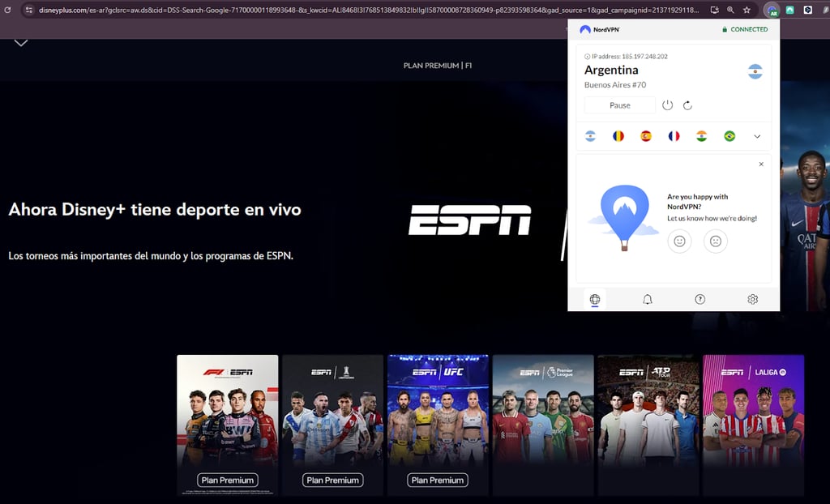Select Argentina flag in recent connections
The width and height of the screenshot is (830, 504).
590,136
